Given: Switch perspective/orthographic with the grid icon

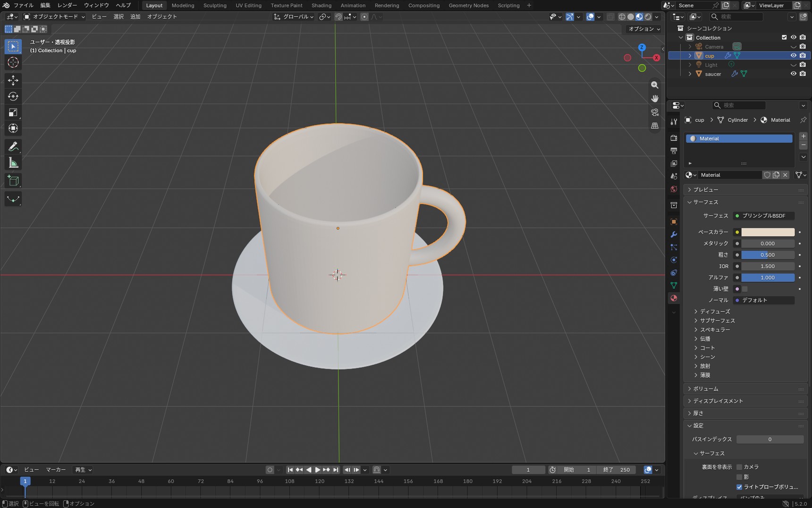Looking at the screenshot, I should coord(654,126).
